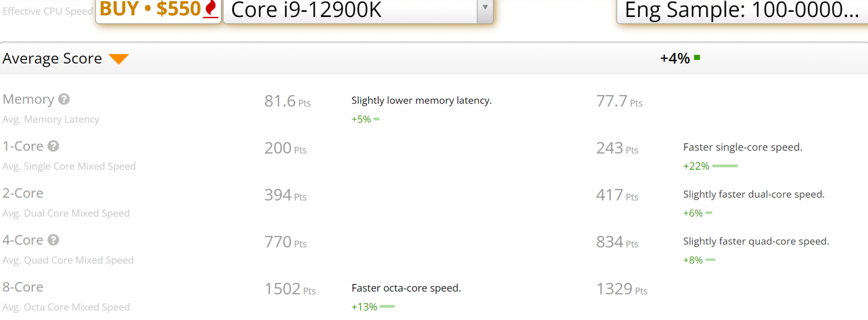Viewport: 868px width, 320px height.
Task: Open the Core i9-12900K dropdown arrow
Action: click(x=485, y=8)
